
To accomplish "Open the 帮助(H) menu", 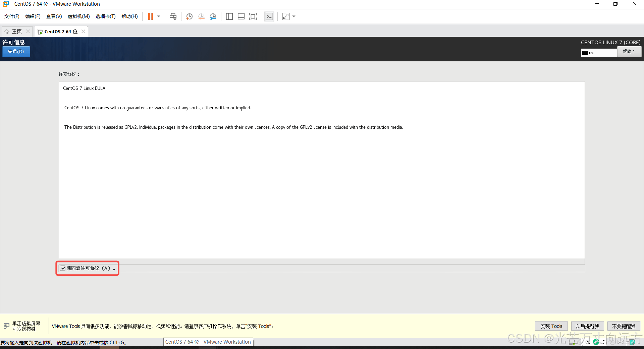I will (129, 16).
